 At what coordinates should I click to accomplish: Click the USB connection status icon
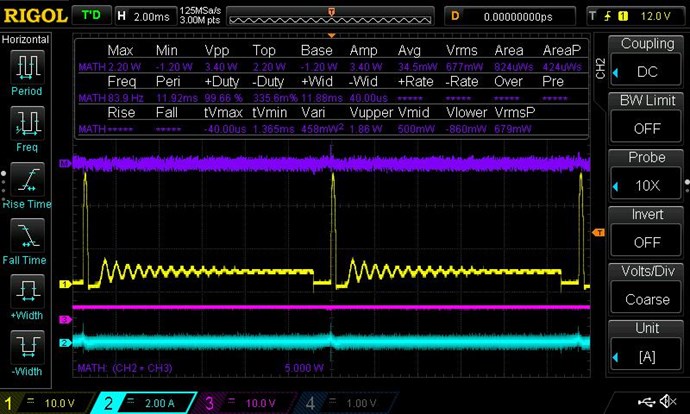[646, 401]
